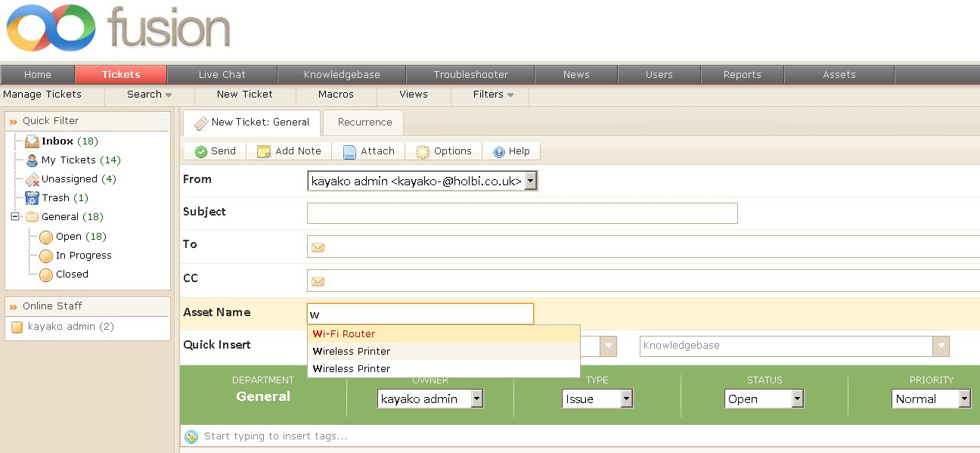Open the Knowledgebase quick insert dropdown arrow
This screenshot has height=453, width=980.
(x=941, y=346)
